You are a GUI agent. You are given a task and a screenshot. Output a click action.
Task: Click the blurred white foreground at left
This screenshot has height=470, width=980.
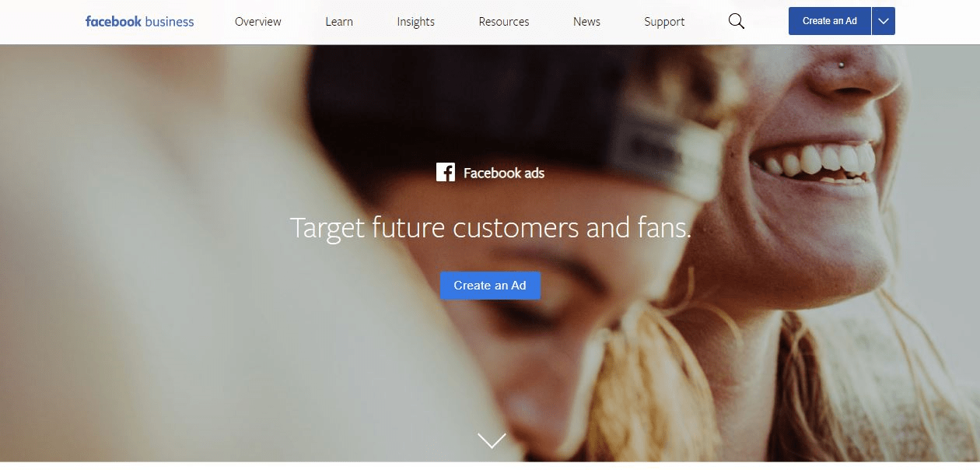point(194,272)
